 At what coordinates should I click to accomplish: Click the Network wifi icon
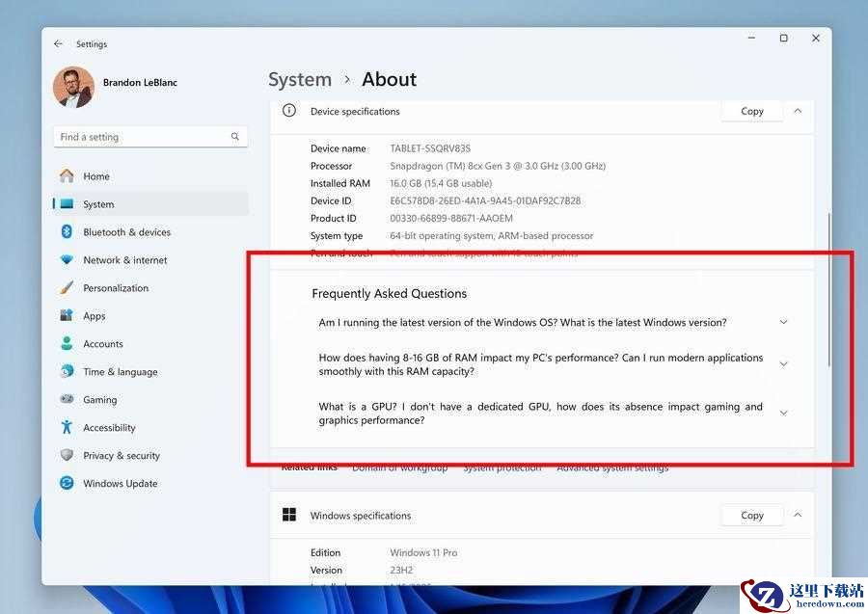point(67,259)
